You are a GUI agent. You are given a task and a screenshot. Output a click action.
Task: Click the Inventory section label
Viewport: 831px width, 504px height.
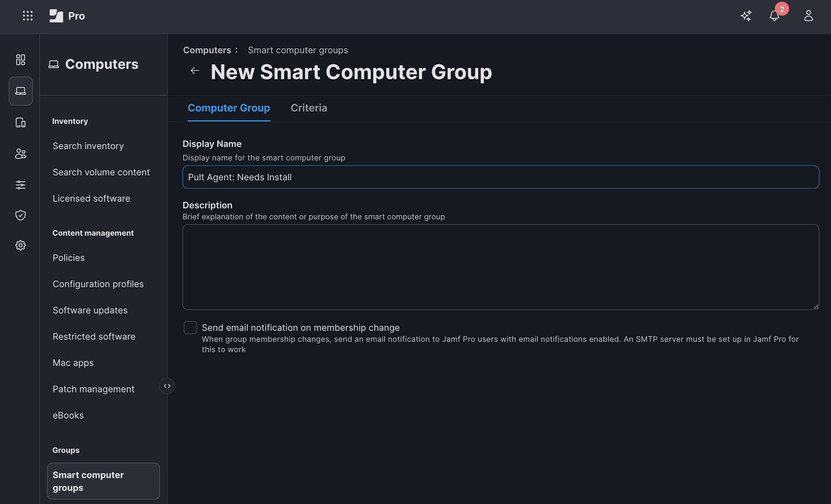click(x=70, y=121)
